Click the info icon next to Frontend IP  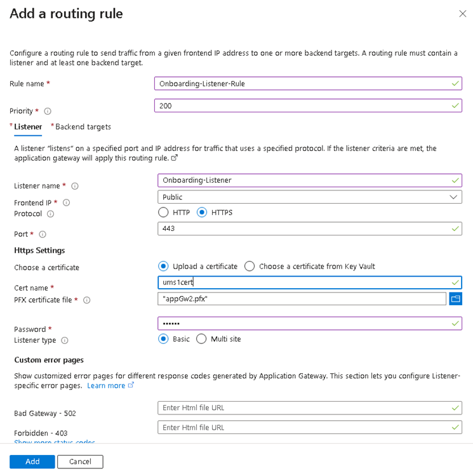pyautogui.click(x=66, y=202)
